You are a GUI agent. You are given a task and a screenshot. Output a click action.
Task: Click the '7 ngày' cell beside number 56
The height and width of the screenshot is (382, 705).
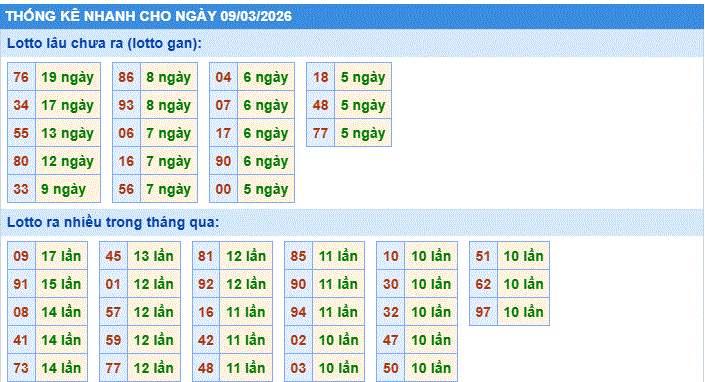pos(169,189)
